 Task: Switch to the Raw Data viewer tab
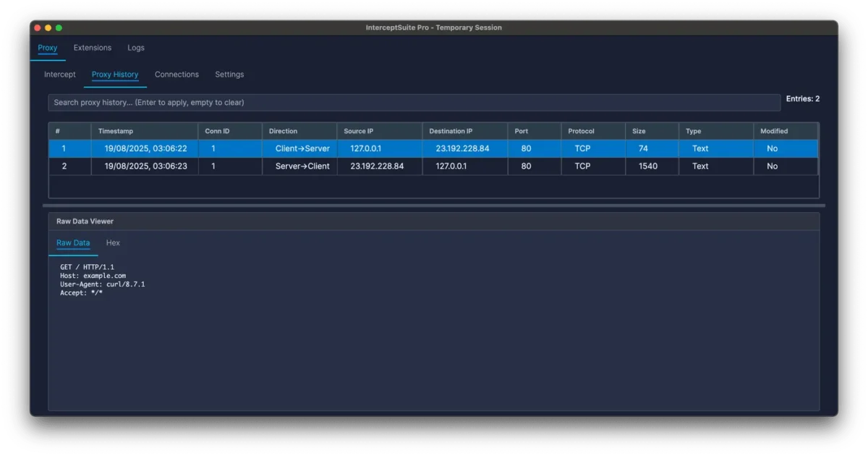pos(73,243)
